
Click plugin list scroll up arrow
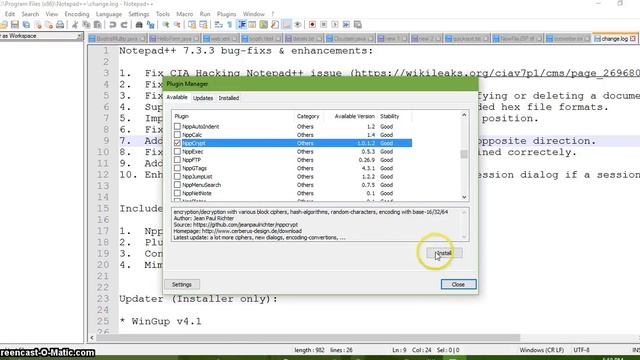coord(464,116)
